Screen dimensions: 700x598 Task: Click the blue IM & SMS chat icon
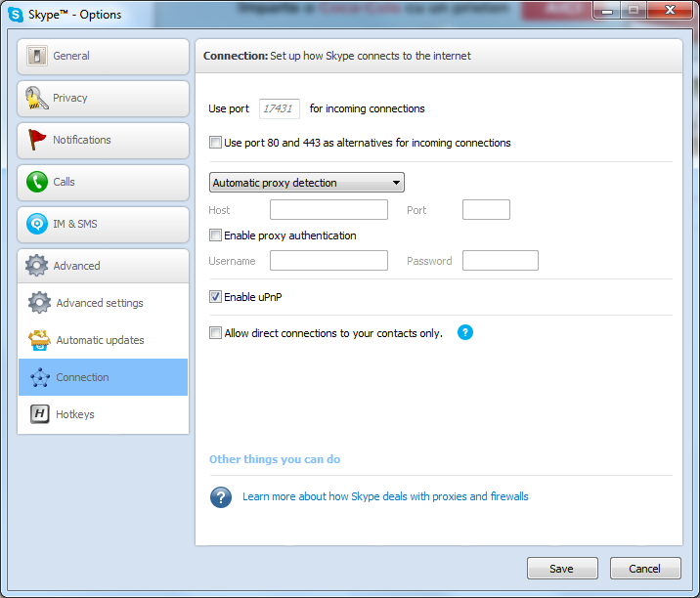point(37,224)
